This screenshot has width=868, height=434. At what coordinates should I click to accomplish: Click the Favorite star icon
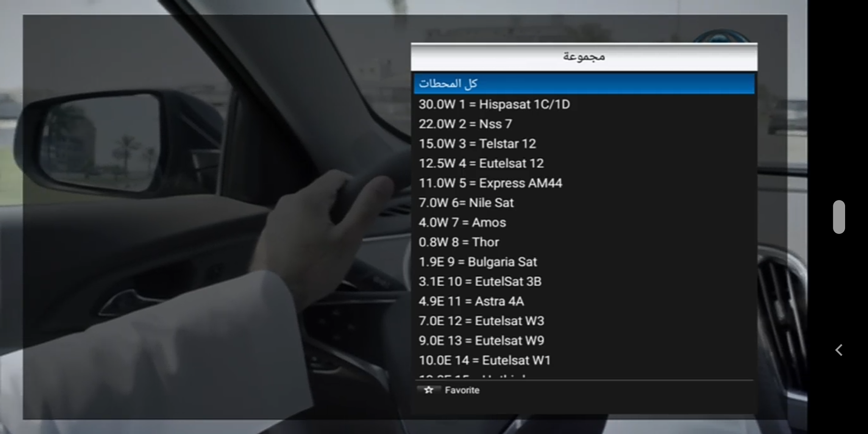click(x=428, y=390)
